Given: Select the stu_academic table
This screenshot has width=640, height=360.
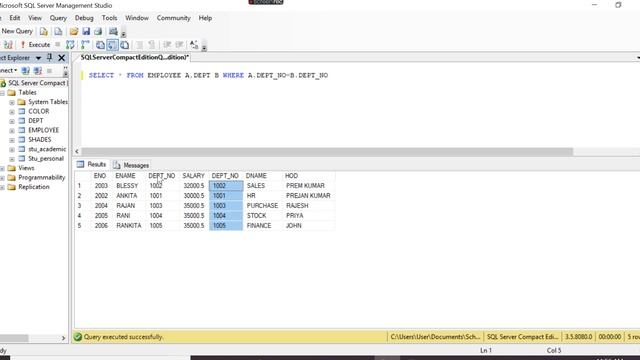Looking at the screenshot, I should pos(47,149).
